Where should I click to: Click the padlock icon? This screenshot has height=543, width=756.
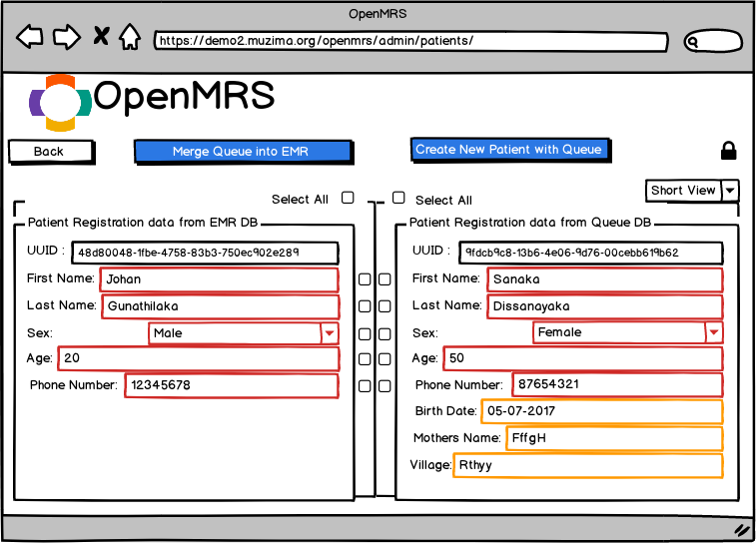(x=728, y=151)
